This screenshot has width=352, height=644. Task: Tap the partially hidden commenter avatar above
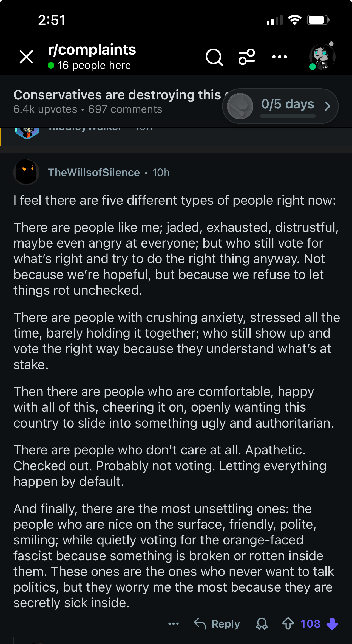[27, 132]
